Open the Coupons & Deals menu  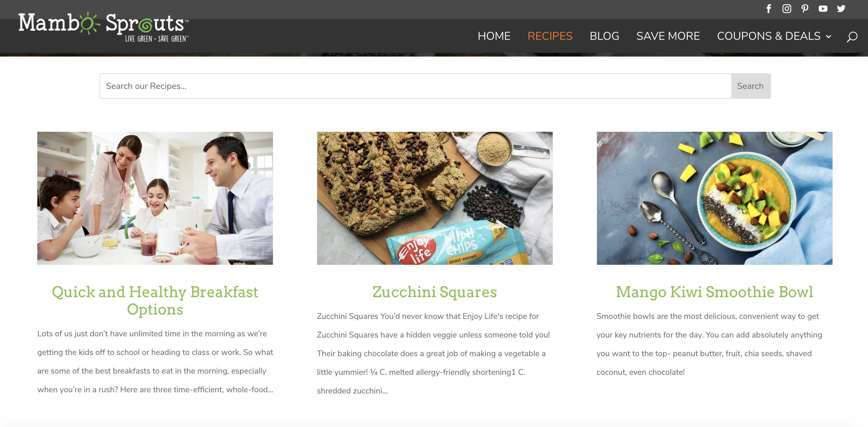769,36
